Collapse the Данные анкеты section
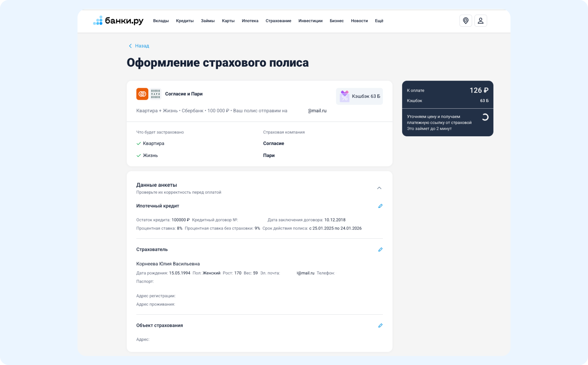 [379, 188]
